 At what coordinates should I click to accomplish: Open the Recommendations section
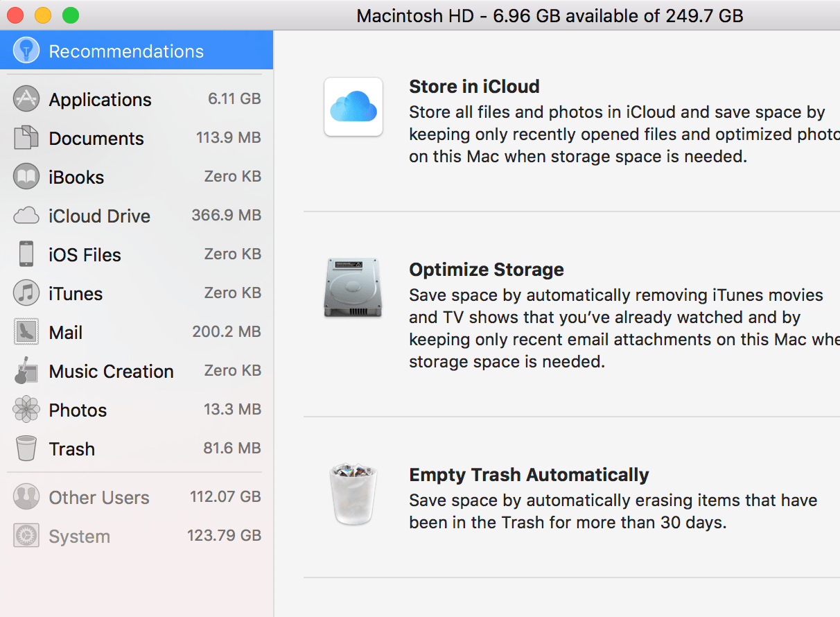click(x=125, y=49)
